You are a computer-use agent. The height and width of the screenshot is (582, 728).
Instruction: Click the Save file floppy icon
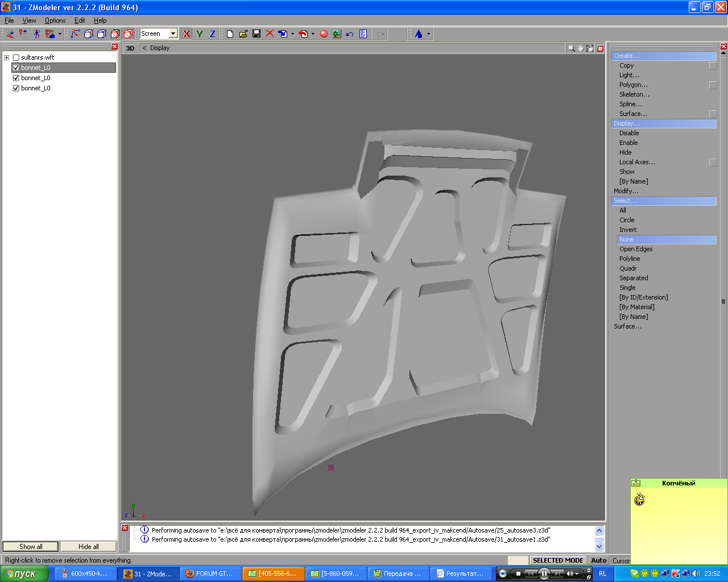[x=257, y=34]
